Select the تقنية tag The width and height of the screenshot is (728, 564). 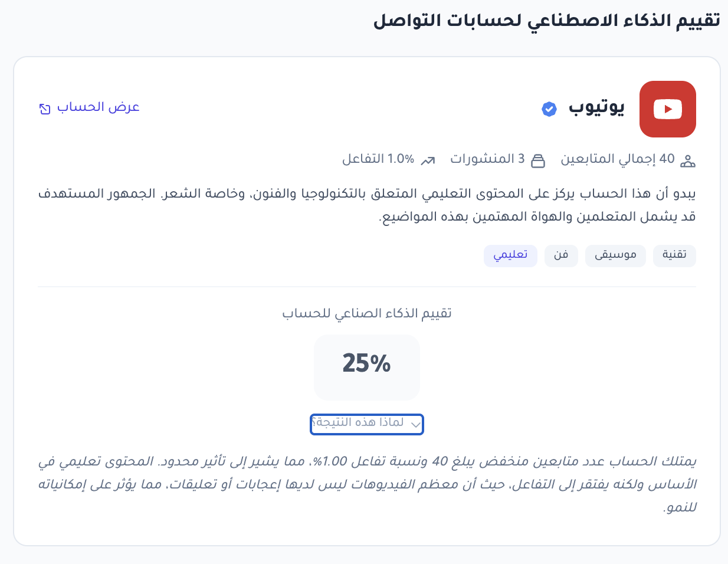coord(674,255)
